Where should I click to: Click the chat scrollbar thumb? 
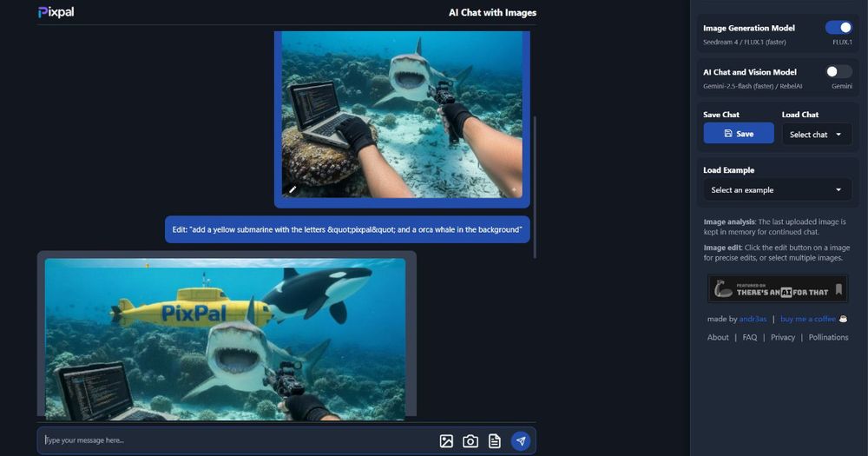(x=535, y=188)
